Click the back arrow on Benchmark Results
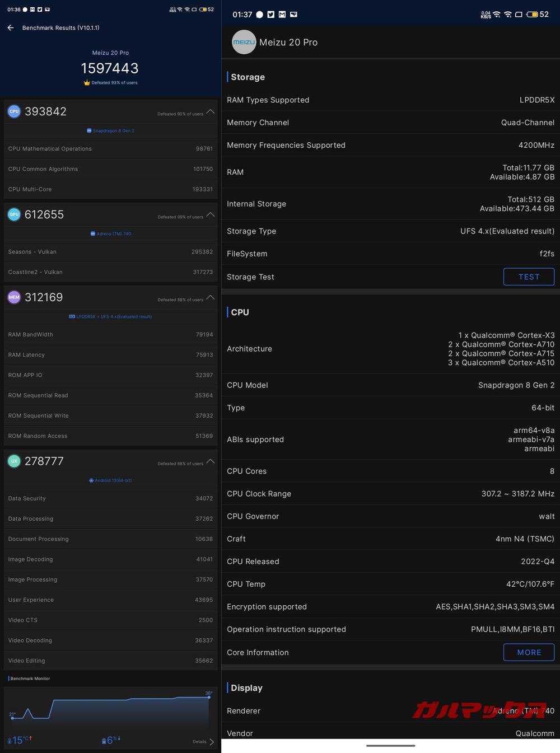Viewport: 560px width, 753px height. click(10, 27)
